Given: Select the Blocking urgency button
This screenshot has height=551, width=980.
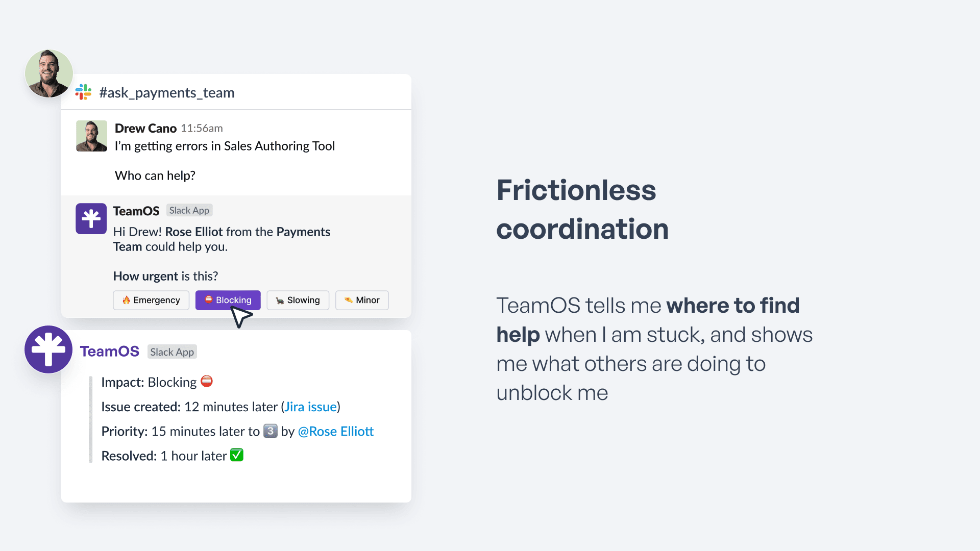Looking at the screenshot, I should pos(228,300).
